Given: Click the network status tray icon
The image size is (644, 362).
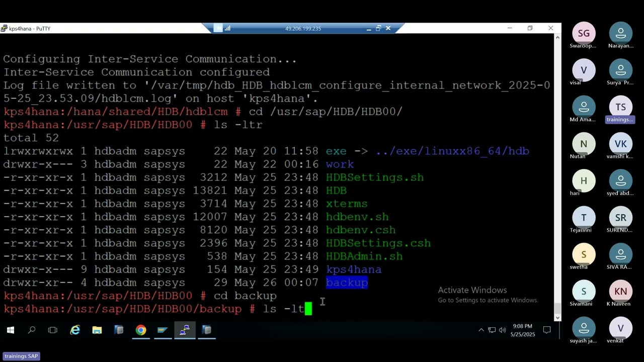Looking at the screenshot, I should click(492, 330).
